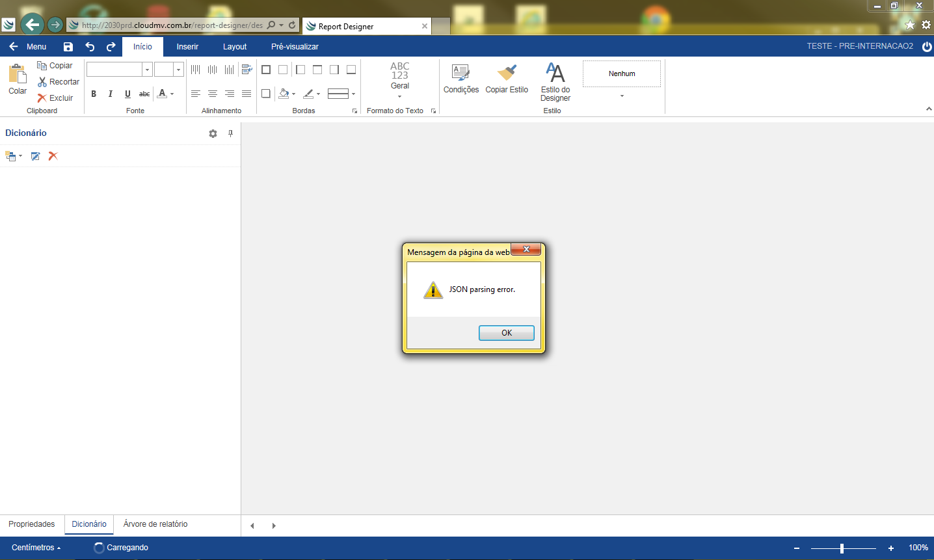Align text vertically to top

[196, 70]
